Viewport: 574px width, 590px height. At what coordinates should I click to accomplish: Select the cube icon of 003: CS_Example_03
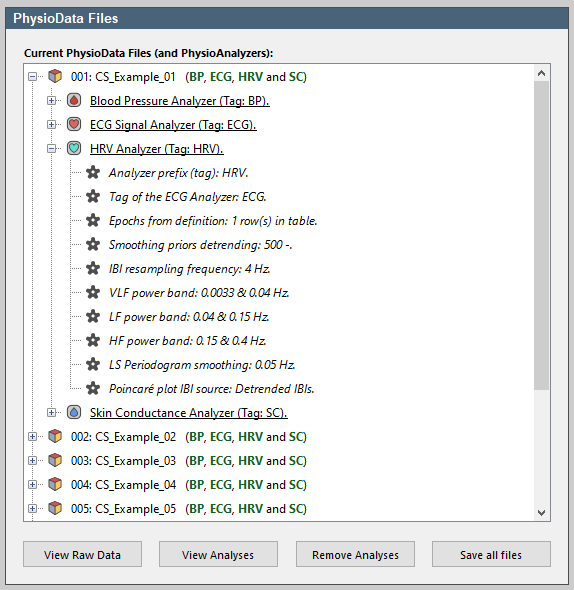(x=55, y=461)
